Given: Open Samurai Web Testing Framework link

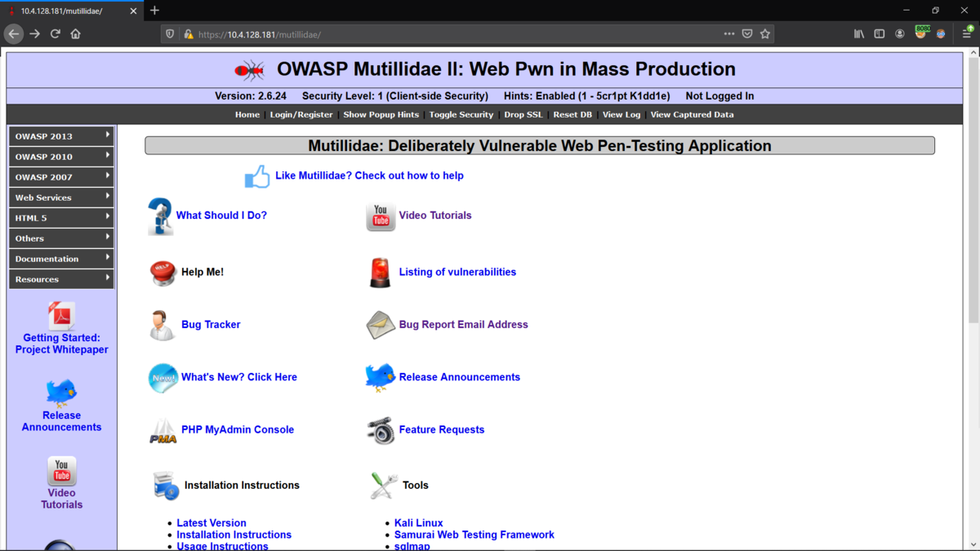Looking at the screenshot, I should click(474, 535).
